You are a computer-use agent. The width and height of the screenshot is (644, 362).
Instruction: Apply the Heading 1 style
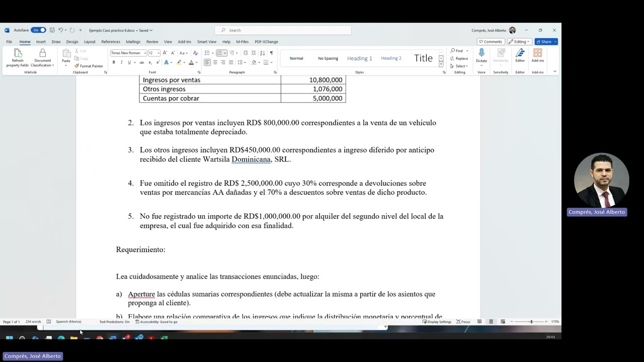(x=360, y=58)
